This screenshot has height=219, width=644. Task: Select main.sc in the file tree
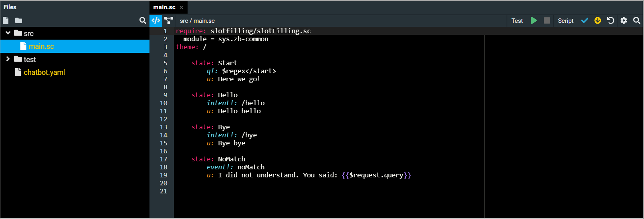[x=41, y=46]
